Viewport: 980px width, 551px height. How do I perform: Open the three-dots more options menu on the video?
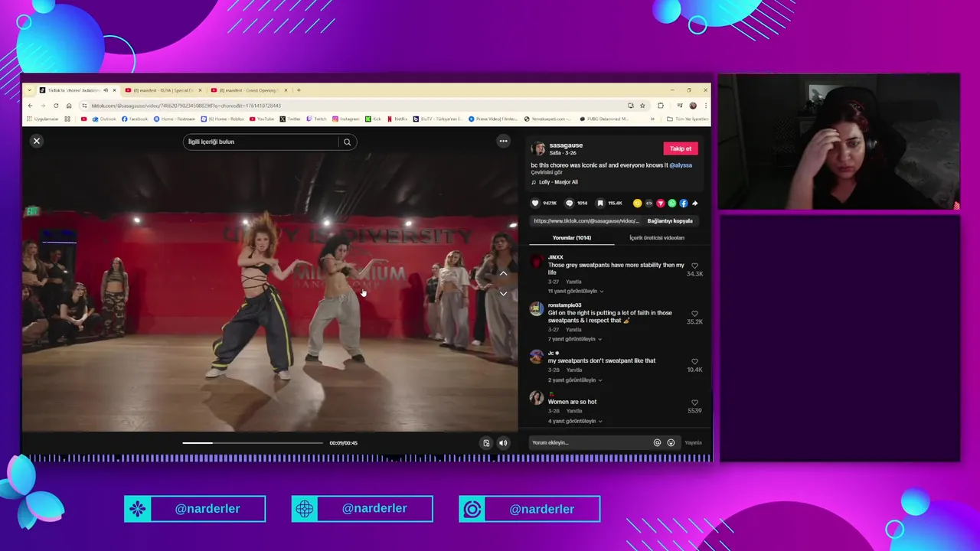point(503,141)
